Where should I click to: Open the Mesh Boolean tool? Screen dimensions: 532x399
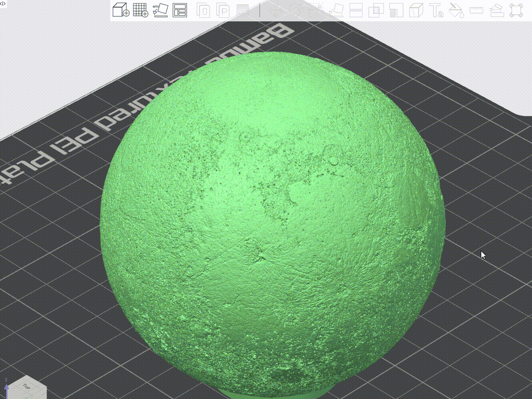click(376, 10)
